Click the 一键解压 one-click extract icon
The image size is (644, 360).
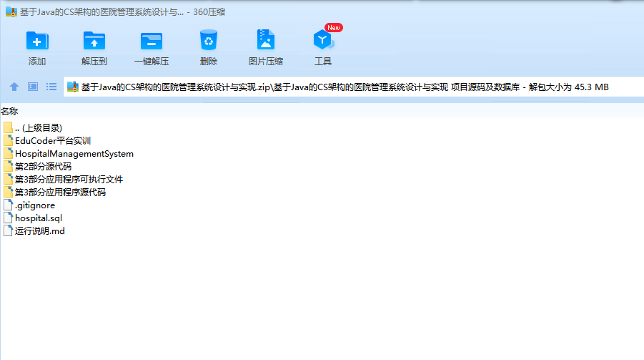point(151,41)
